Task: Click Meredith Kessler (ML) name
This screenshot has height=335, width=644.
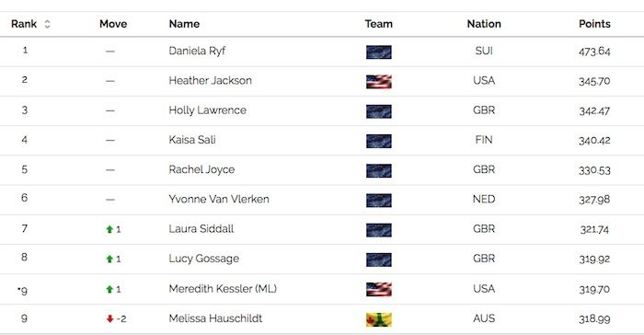Action: point(223,289)
